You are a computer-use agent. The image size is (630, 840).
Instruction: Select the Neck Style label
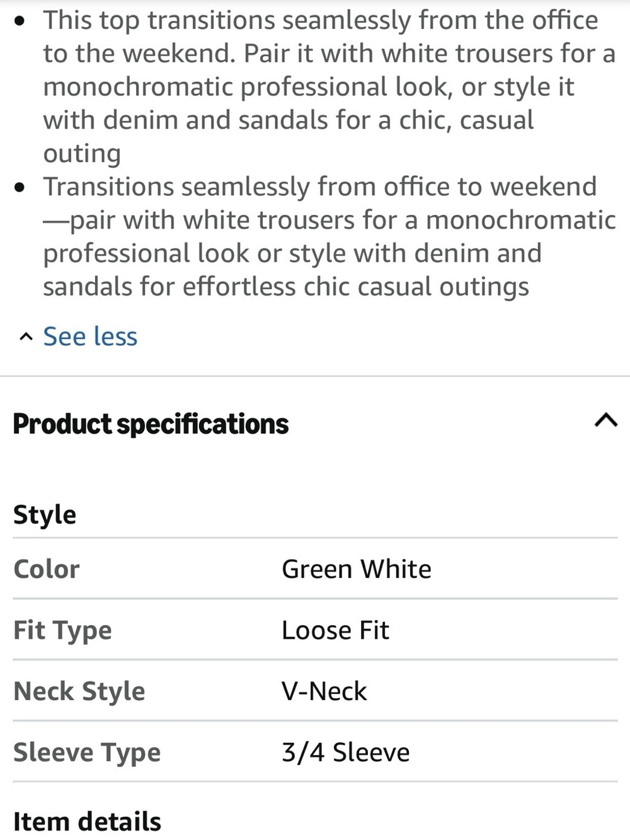click(79, 692)
